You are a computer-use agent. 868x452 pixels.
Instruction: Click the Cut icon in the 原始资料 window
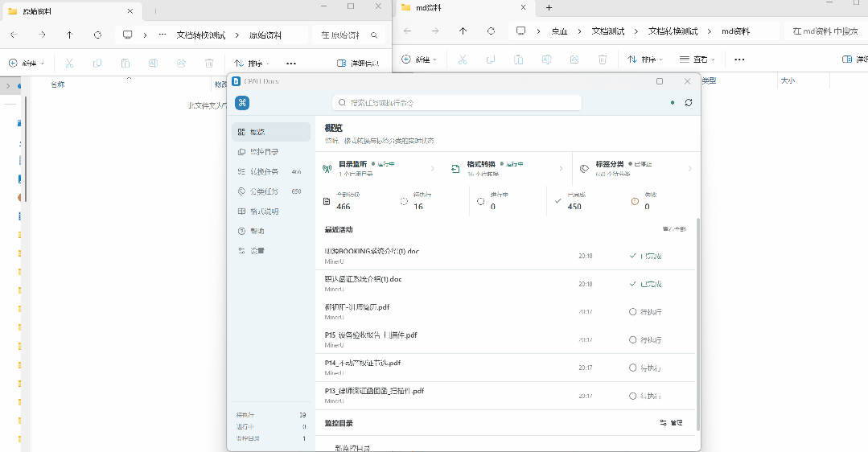pos(69,64)
